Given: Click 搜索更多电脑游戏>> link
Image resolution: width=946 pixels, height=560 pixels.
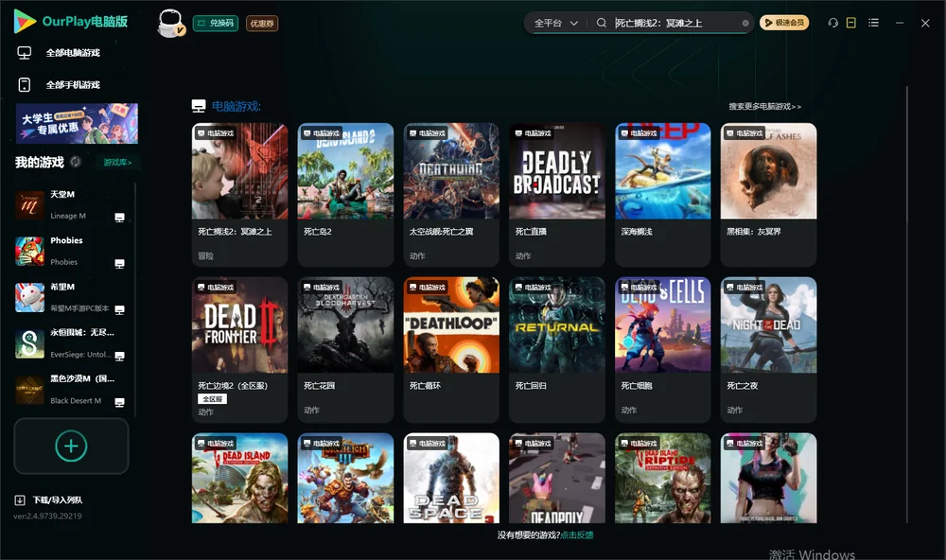Looking at the screenshot, I should [x=765, y=107].
